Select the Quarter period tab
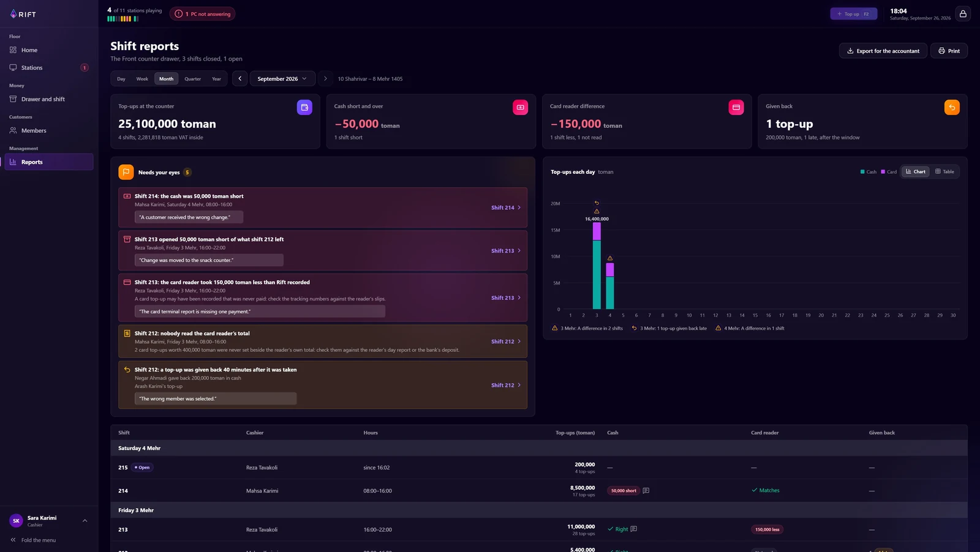Image resolution: width=980 pixels, height=552 pixels. (192, 78)
